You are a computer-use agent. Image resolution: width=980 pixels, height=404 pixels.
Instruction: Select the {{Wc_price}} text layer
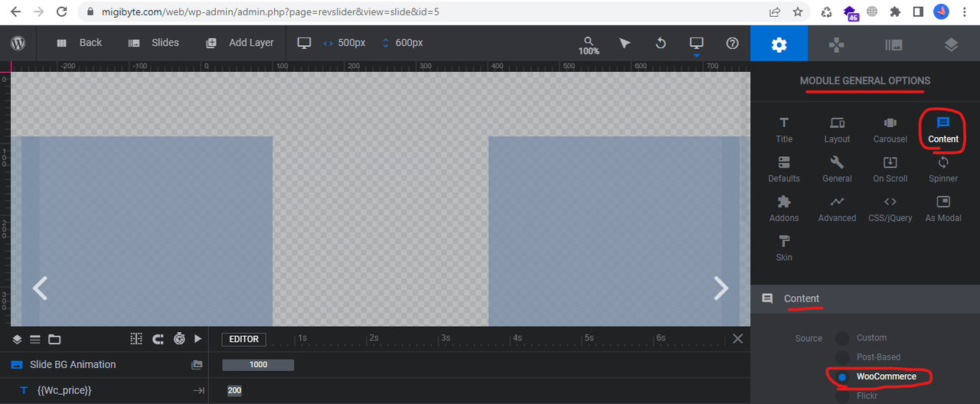coord(104,390)
